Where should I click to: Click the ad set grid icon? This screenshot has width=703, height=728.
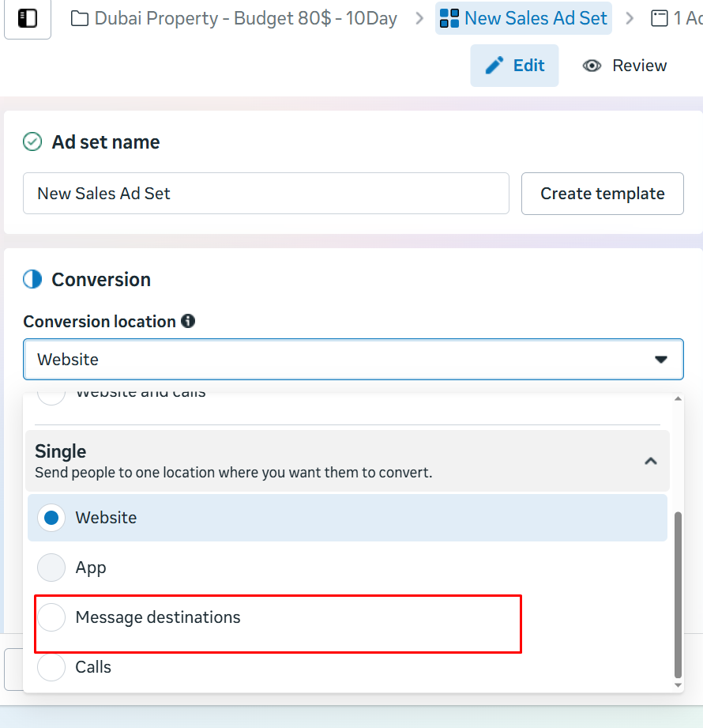click(x=449, y=18)
